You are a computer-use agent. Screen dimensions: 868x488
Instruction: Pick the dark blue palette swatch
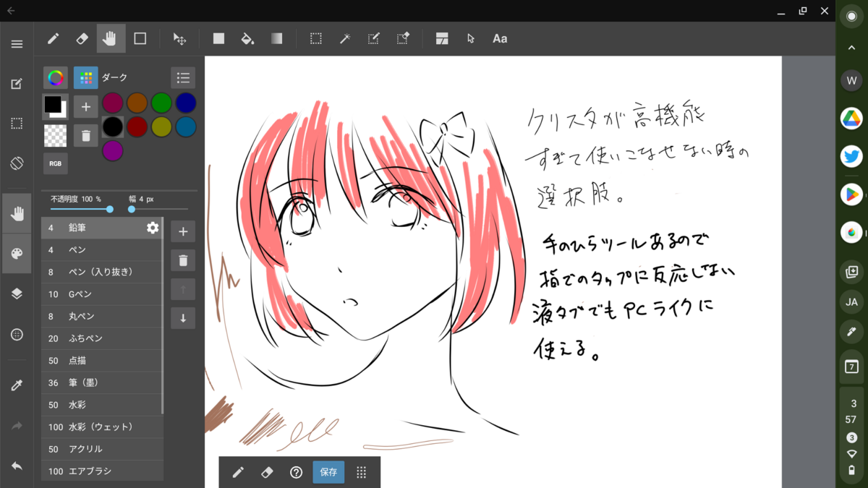point(186,103)
